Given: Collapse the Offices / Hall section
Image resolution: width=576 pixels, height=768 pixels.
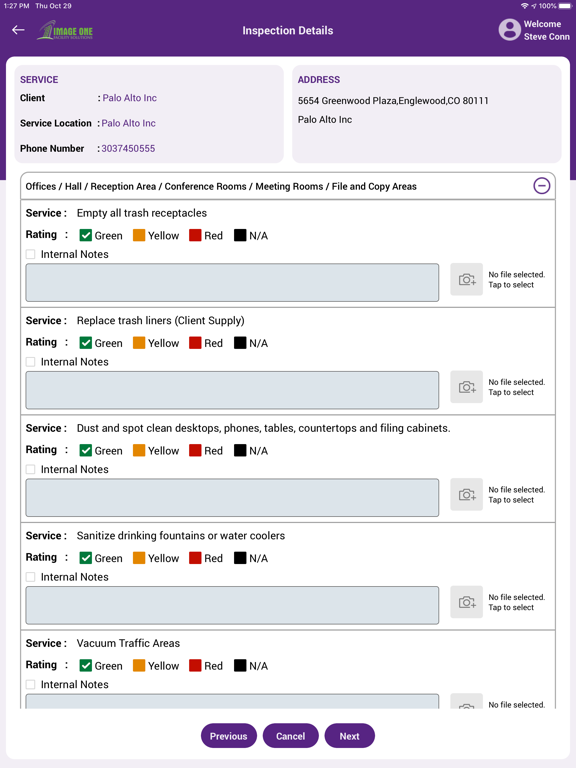Looking at the screenshot, I should [542, 186].
